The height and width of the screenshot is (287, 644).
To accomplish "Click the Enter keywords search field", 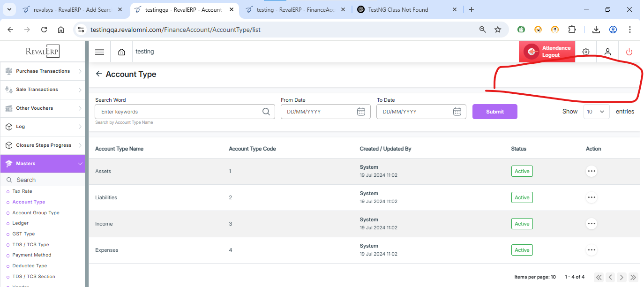I will (178, 112).
